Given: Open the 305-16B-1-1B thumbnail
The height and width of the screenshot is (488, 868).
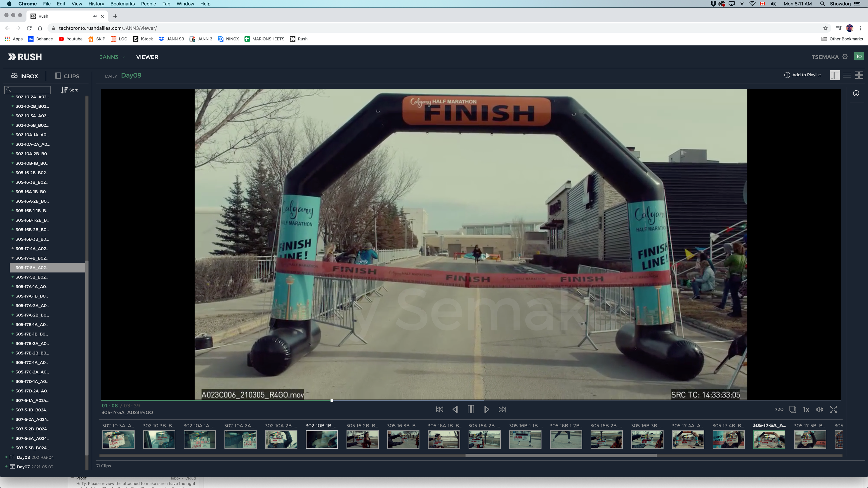Looking at the screenshot, I should [x=525, y=439].
